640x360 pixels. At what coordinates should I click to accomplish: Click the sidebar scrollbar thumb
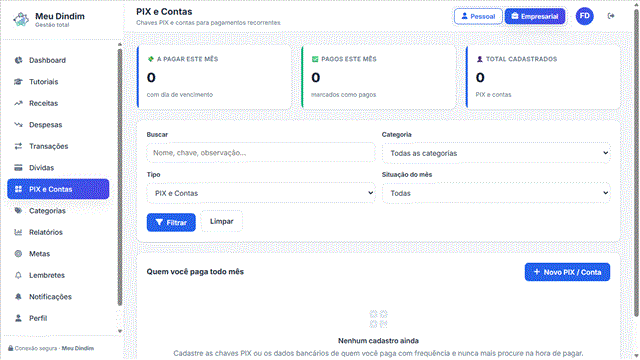click(120, 177)
